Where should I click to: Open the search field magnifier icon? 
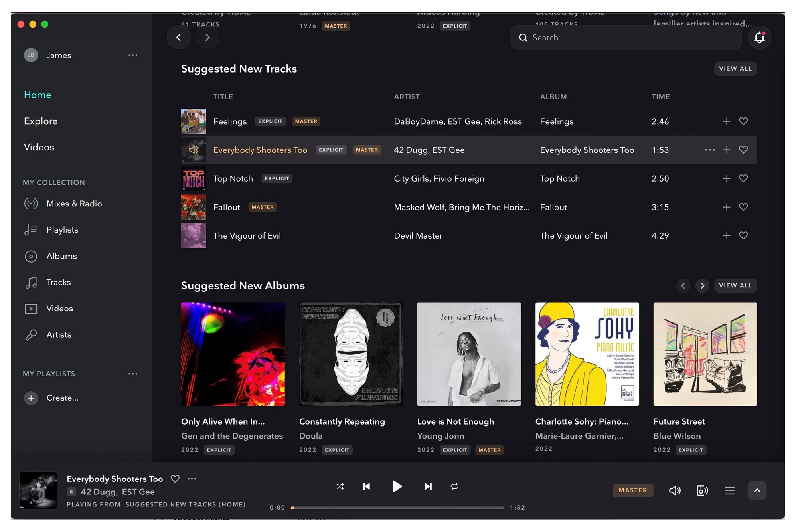(x=523, y=37)
